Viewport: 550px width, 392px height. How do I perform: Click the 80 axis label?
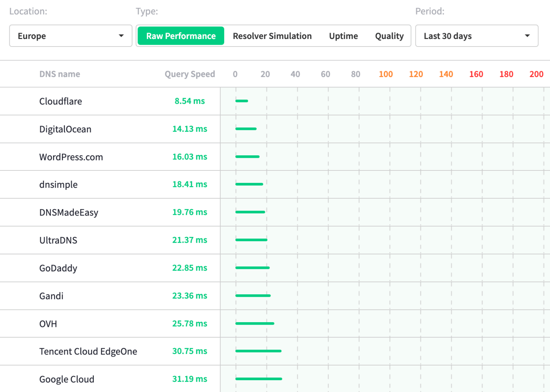[x=356, y=74]
